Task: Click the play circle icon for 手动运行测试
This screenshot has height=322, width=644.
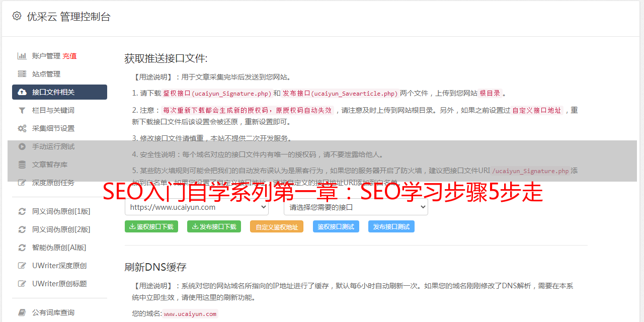Action: point(22,146)
